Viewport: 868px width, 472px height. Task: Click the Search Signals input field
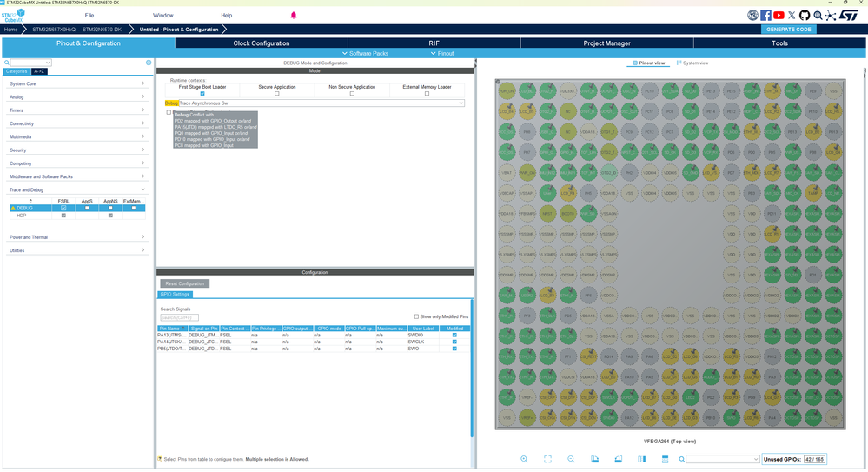point(179,317)
